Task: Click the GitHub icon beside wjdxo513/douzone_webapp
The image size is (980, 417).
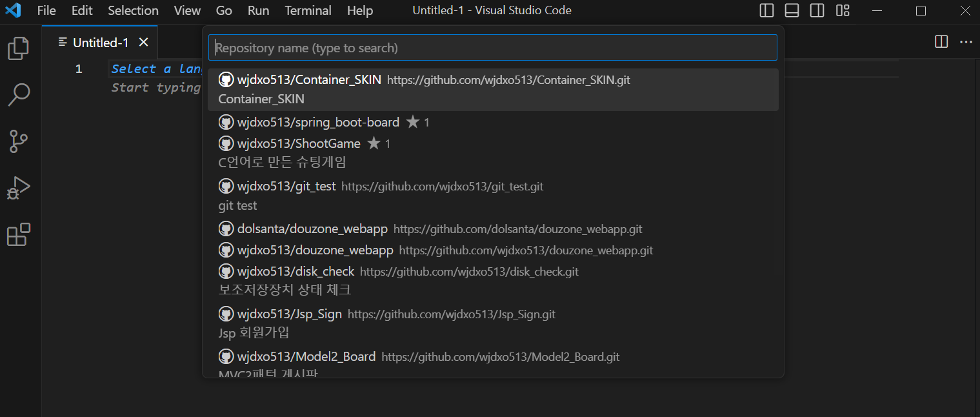Action: coord(226,250)
